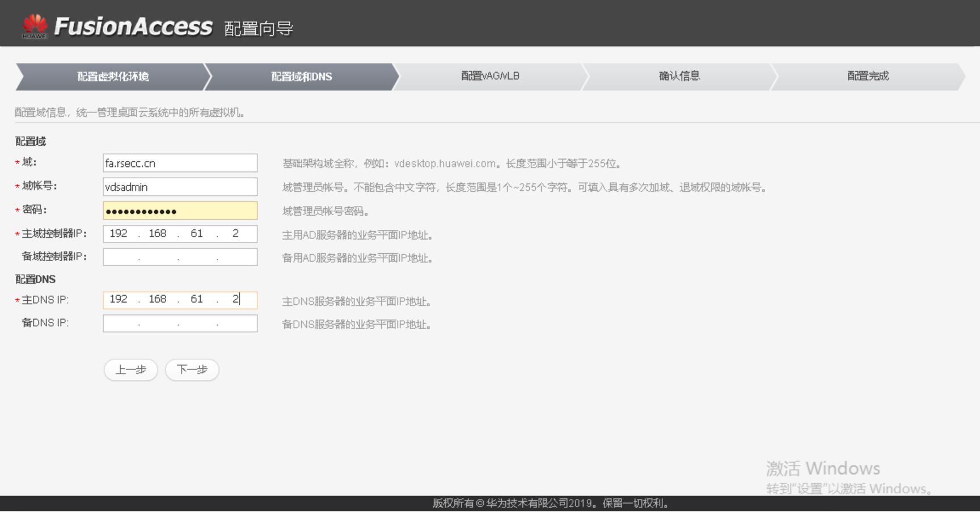Select the 域帐号 field showing vdsadmin
980x512 pixels.
(x=180, y=186)
